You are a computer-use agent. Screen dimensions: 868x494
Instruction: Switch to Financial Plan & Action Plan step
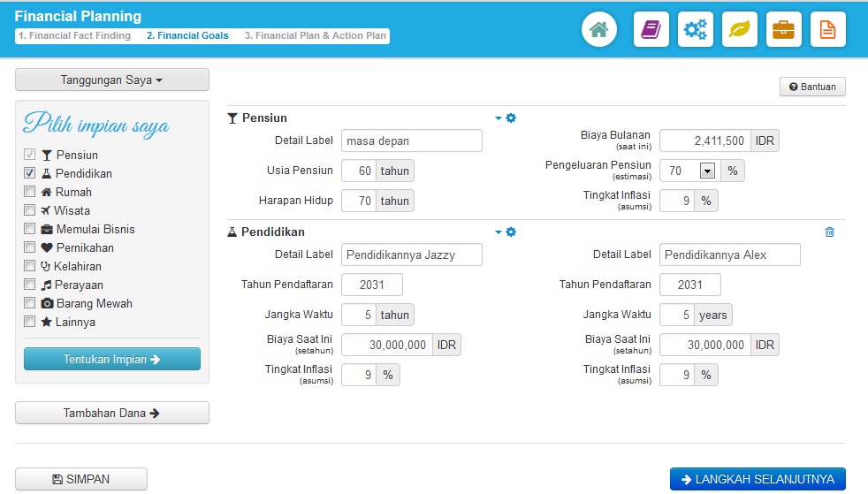(316, 36)
